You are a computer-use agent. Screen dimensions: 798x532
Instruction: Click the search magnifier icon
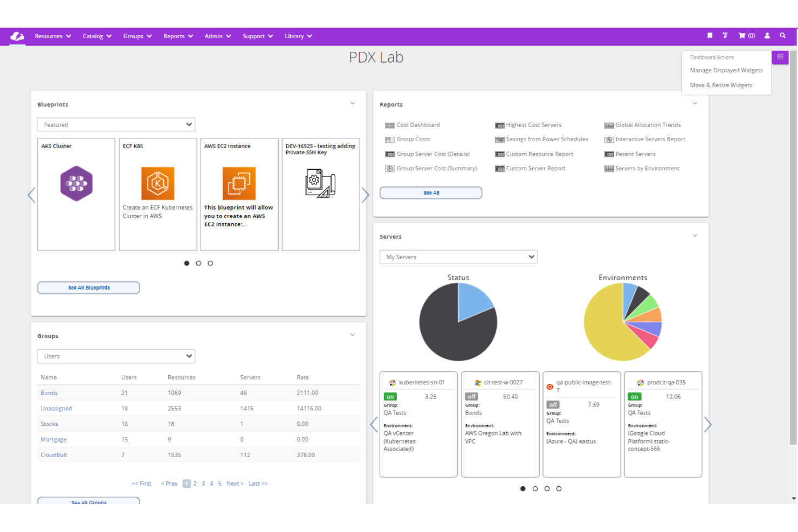coord(783,36)
